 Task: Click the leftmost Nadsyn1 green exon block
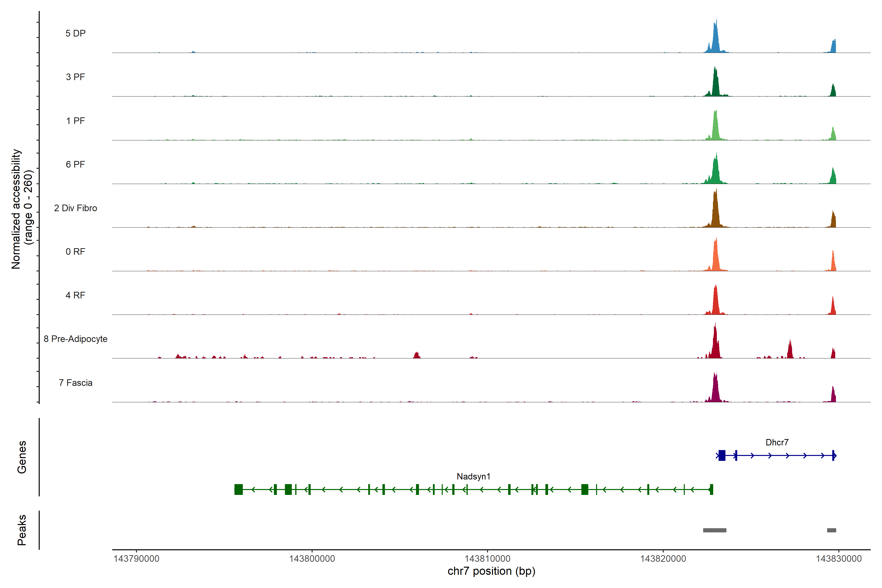tap(238, 489)
